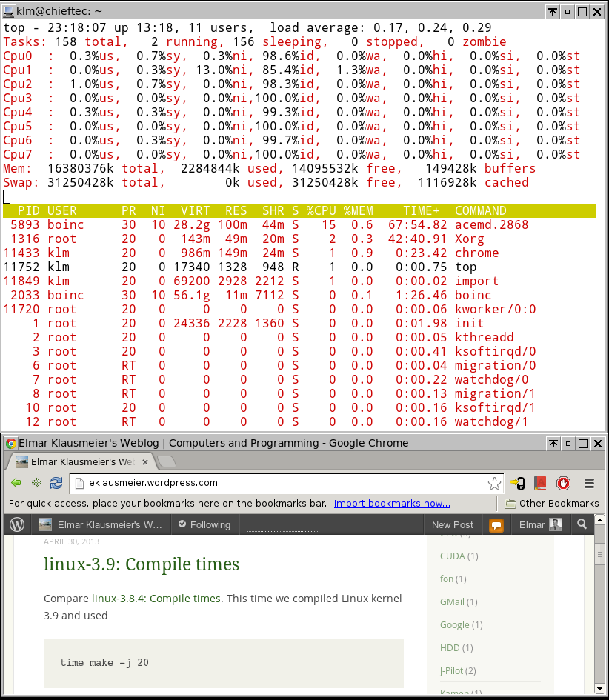Click the phone extension icon in the toolbar
This screenshot has width=609, height=700.
[518, 484]
